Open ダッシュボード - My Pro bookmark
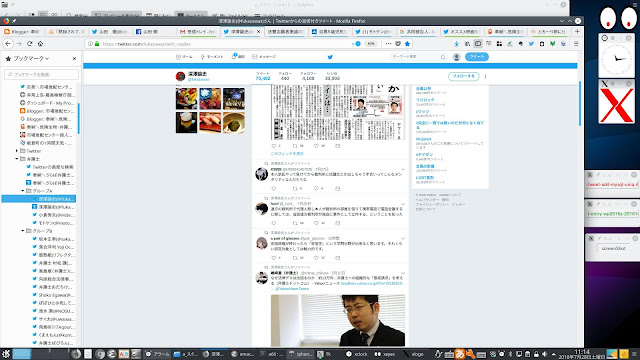The image size is (640, 360). tap(47, 103)
